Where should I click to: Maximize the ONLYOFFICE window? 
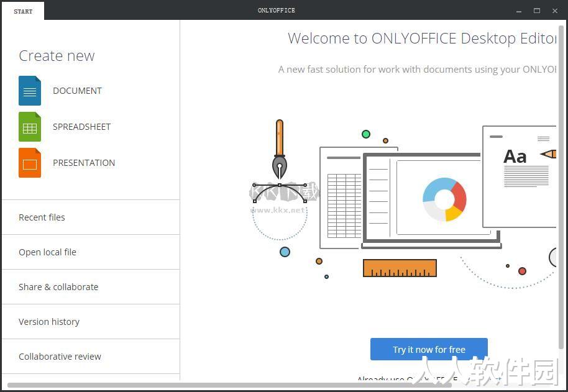[x=537, y=11]
